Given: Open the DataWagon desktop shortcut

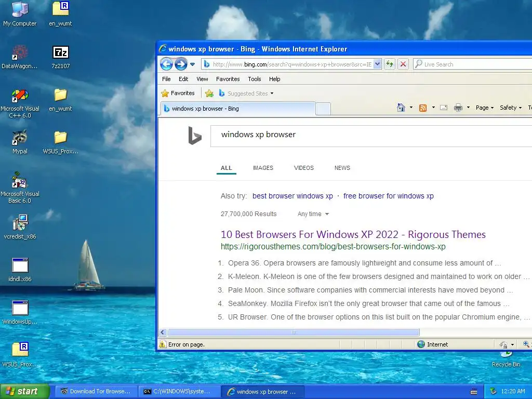Looking at the screenshot, I should click(x=20, y=56).
